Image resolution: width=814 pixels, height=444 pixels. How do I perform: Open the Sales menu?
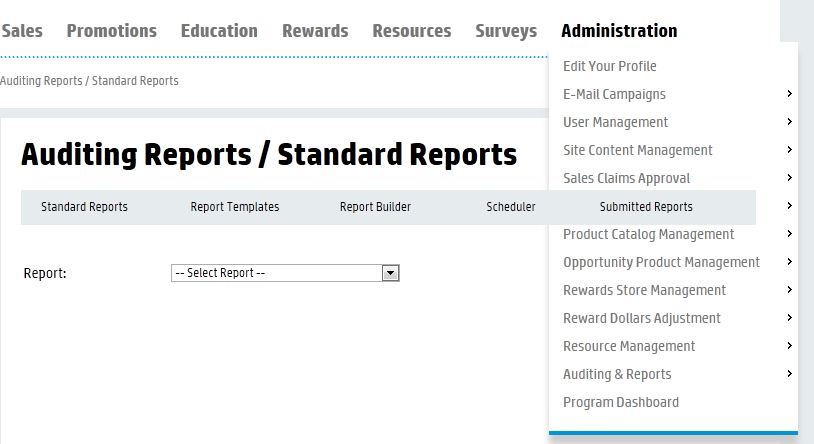[22, 31]
